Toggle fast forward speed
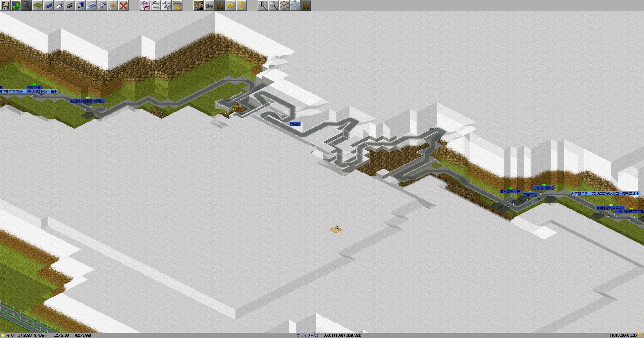Image resolution: width=644 pixels, height=338 pixels. pos(231,5)
